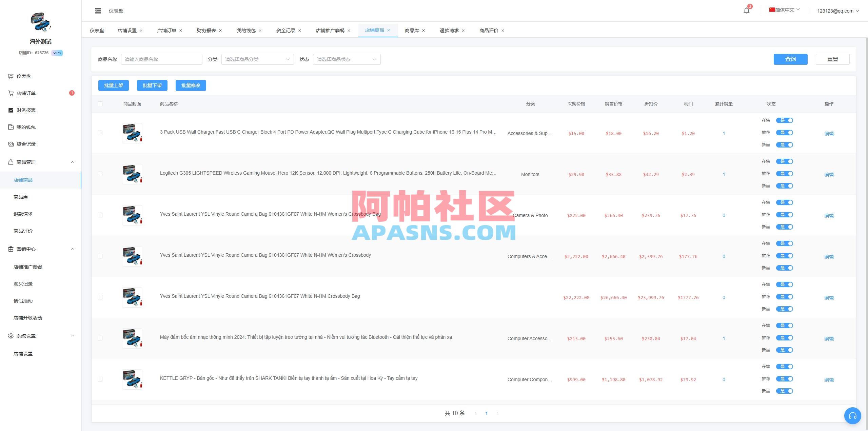Open the floating customer service headset icon
Image resolution: width=868 pixels, height=431 pixels.
click(853, 415)
